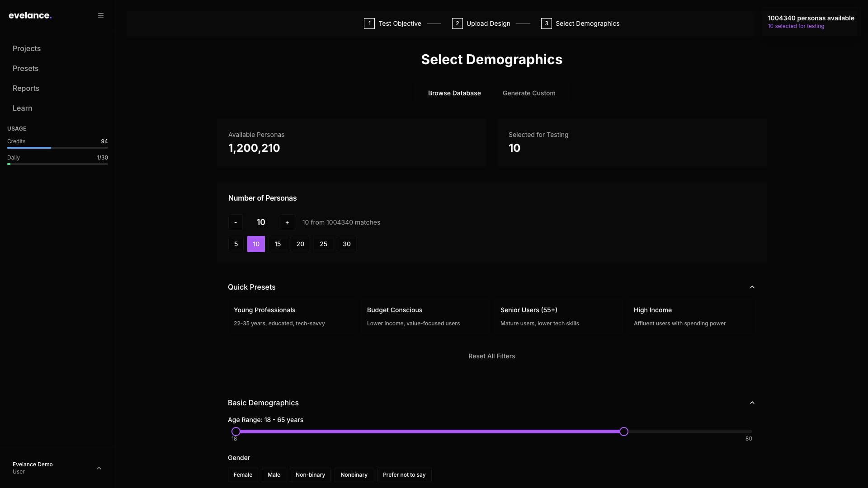Open the sidebar hamburger menu
The width and height of the screenshot is (868, 488).
tap(100, 15)
